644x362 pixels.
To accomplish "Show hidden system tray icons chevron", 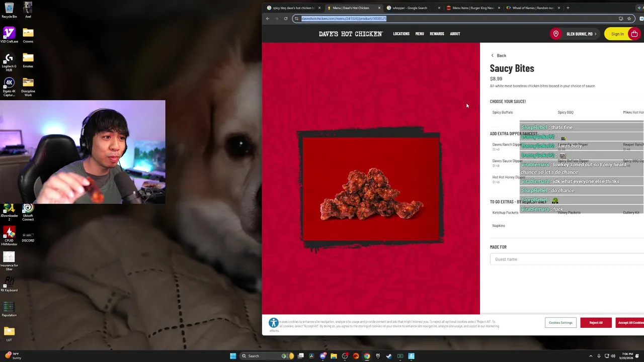I will point(591,356).
